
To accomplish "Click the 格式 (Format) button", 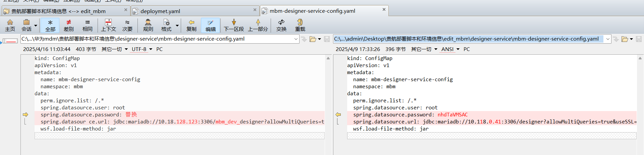I will coord(166,25).
